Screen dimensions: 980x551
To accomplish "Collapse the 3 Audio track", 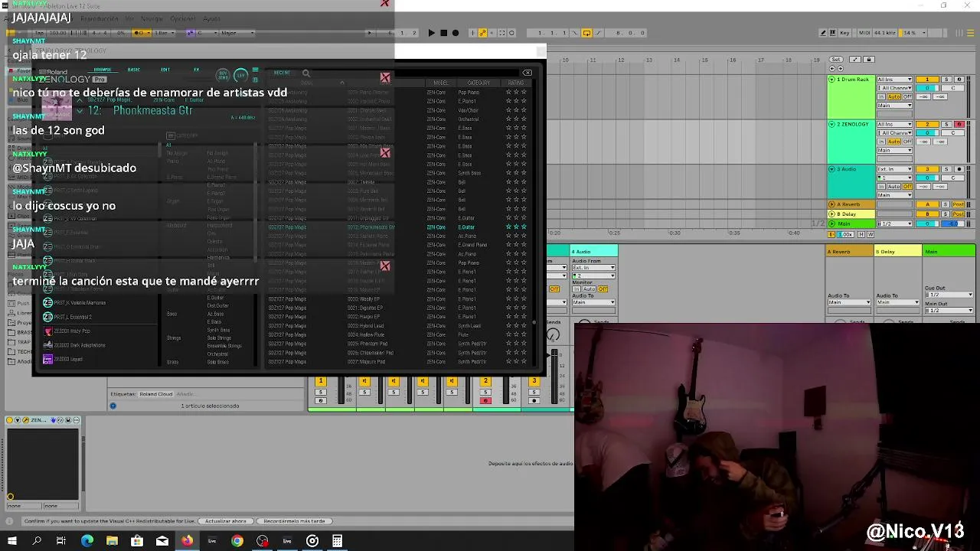I will tap(831, 169).
